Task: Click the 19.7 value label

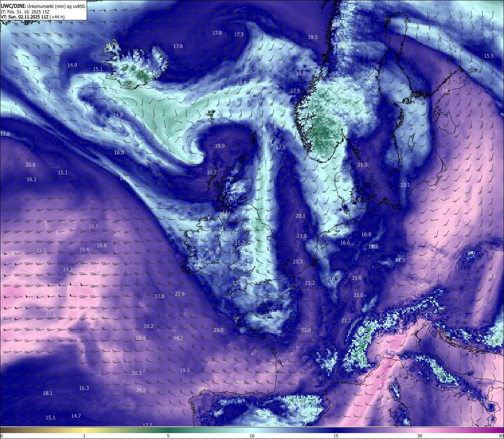Action: click(x=93, y=227)
